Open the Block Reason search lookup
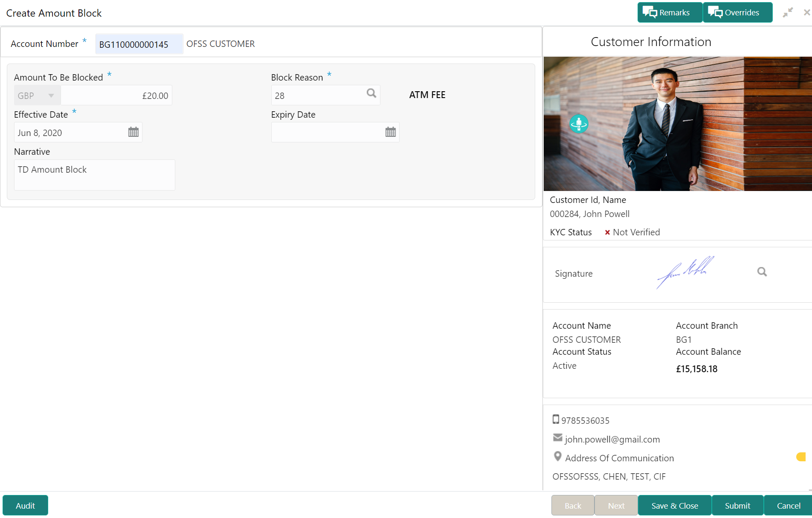 coord(371,93)
